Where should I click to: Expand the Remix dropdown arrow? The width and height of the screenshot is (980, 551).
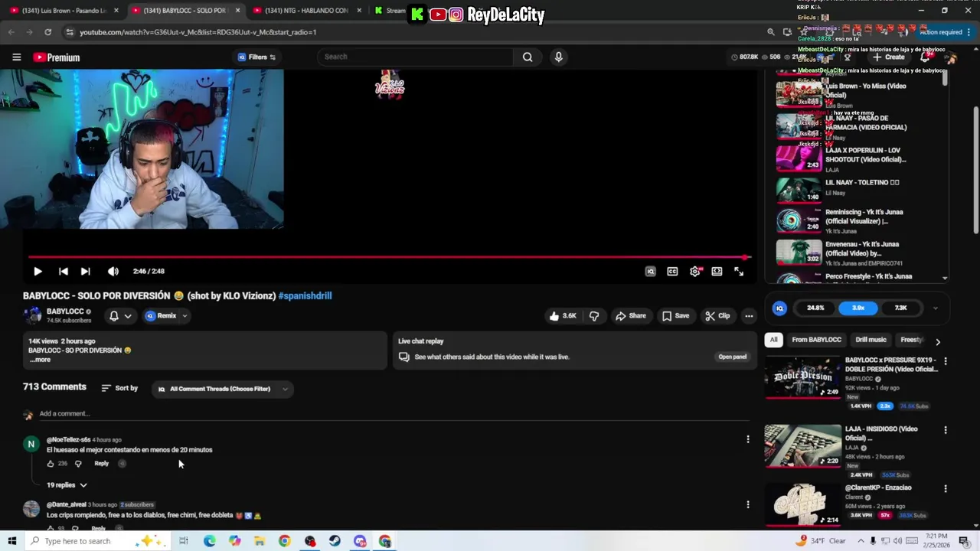coord(185,315)
